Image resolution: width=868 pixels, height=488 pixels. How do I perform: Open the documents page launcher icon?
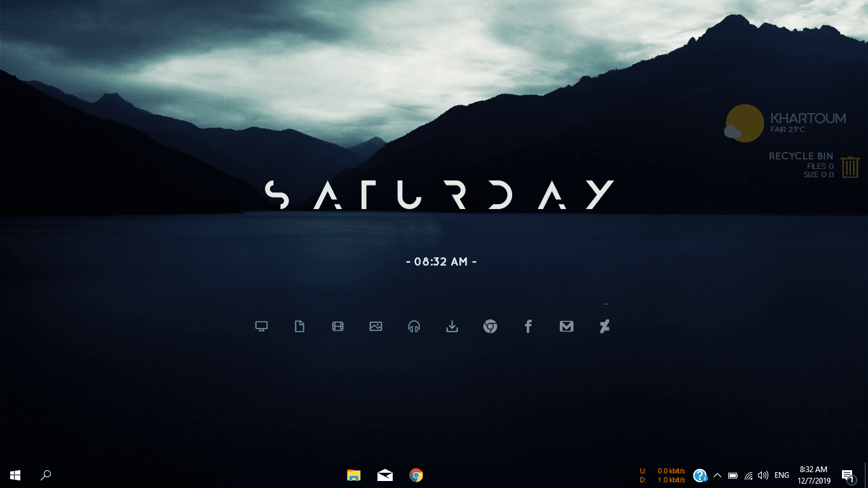coord(299,327)
